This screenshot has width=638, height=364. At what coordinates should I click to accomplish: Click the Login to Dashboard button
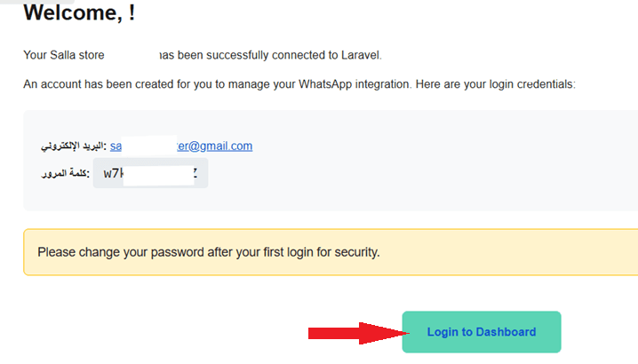481,332
